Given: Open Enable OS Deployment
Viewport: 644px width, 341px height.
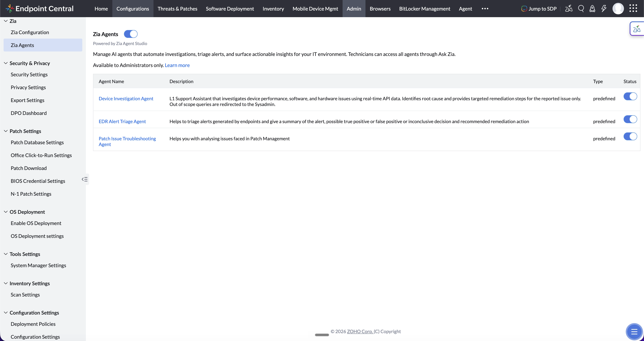Looking at the screenshot, I should coord(43,223).
